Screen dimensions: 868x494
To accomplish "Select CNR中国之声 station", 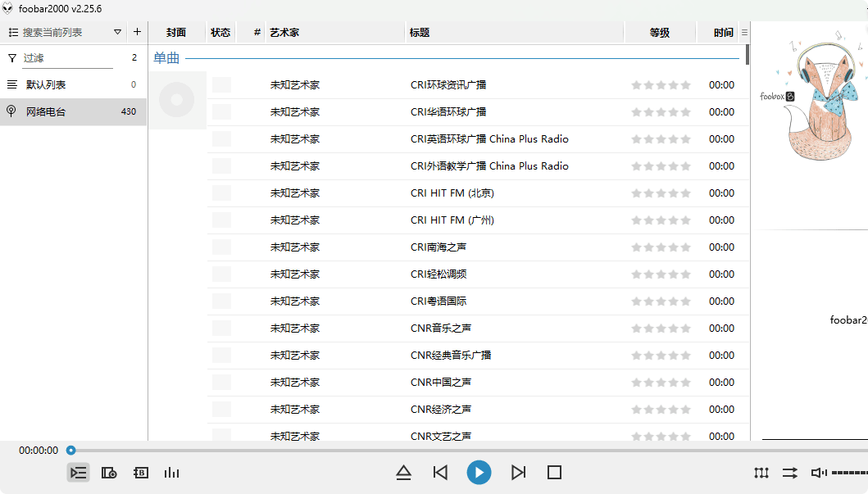I will [479, 383].
